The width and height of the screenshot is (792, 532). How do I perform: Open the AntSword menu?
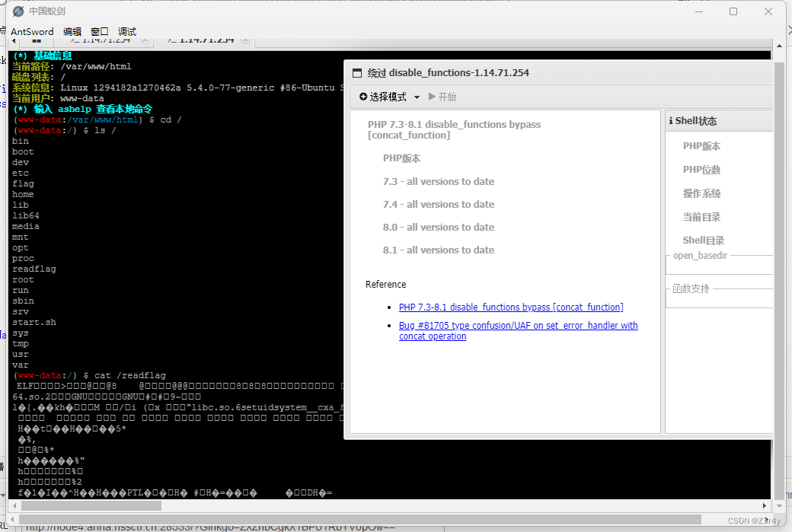tap(33, 31)
